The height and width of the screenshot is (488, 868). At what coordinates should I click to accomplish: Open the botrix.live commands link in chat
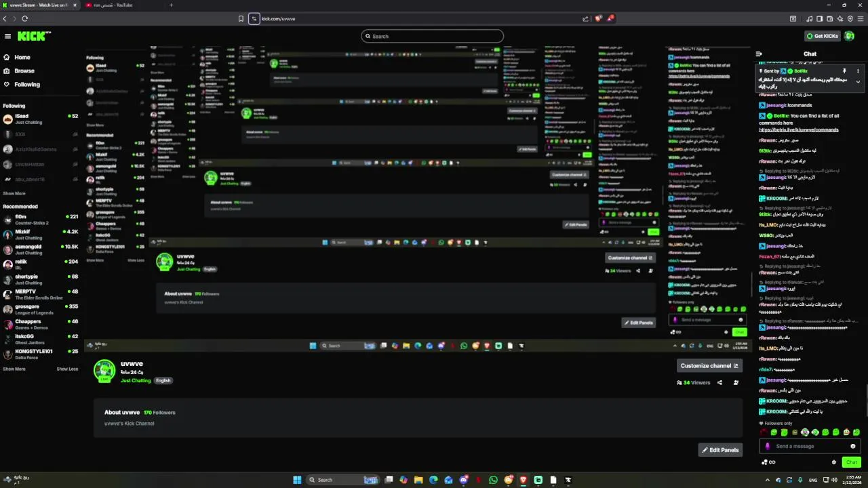[x=799, y=130]
